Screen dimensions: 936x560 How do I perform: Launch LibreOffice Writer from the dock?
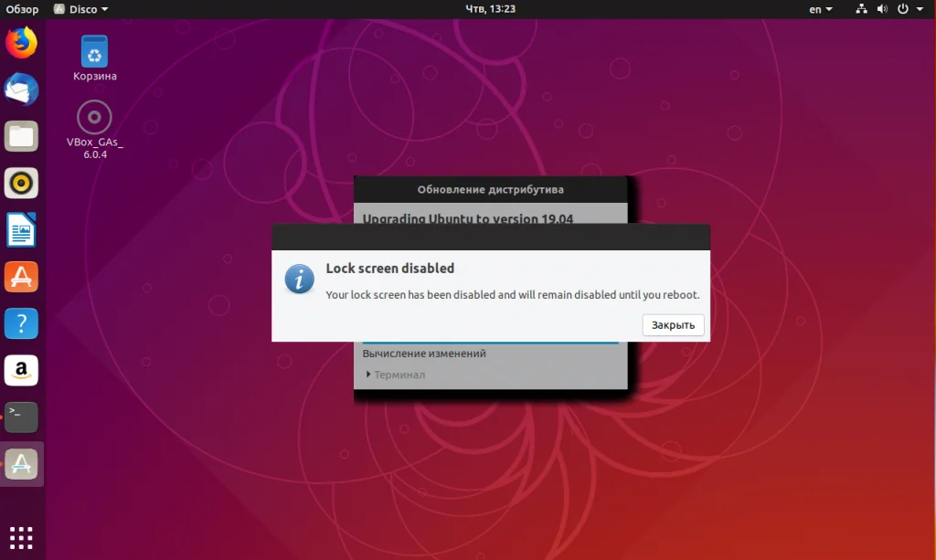(x=22, y=229)
